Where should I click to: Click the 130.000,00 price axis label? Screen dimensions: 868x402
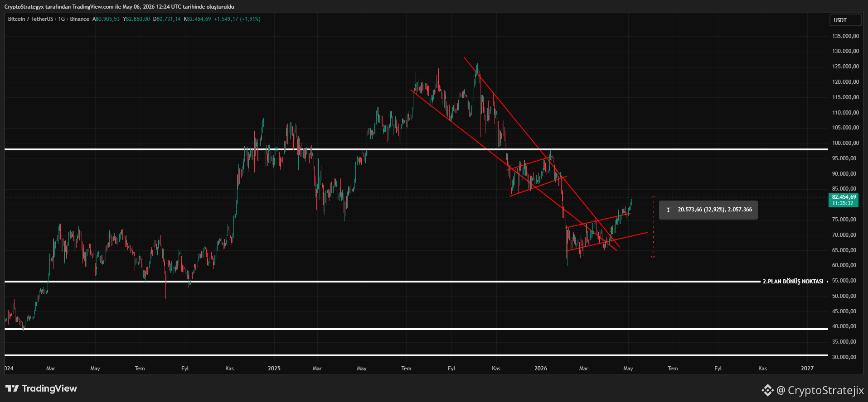coord(845,51)
